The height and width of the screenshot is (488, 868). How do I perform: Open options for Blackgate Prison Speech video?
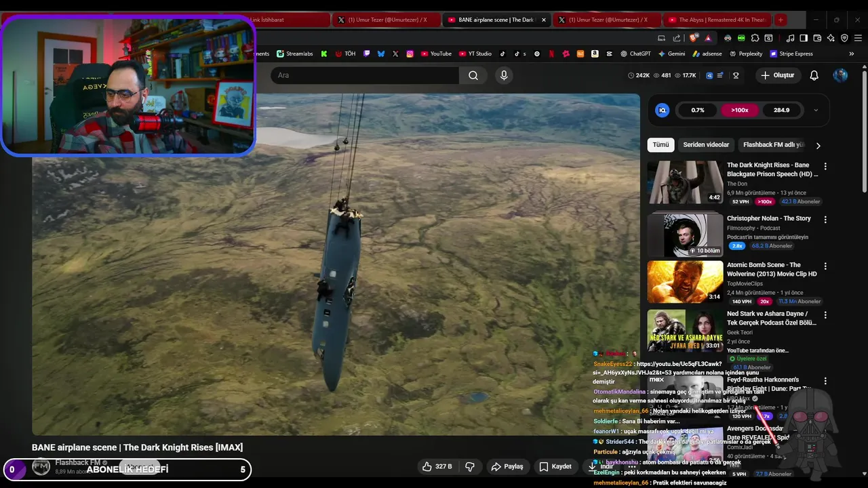825,166
